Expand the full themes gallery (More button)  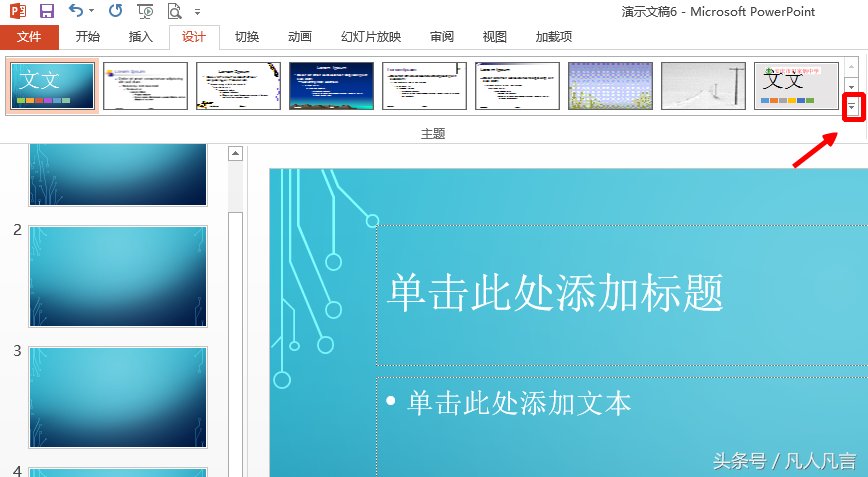pyautogui.click(x=851, y=106)
